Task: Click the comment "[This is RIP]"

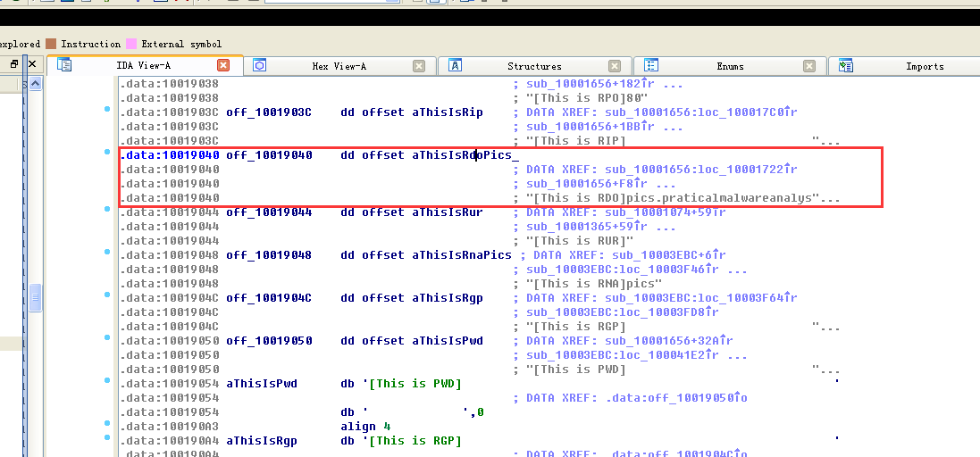Action: coord(575,141)
